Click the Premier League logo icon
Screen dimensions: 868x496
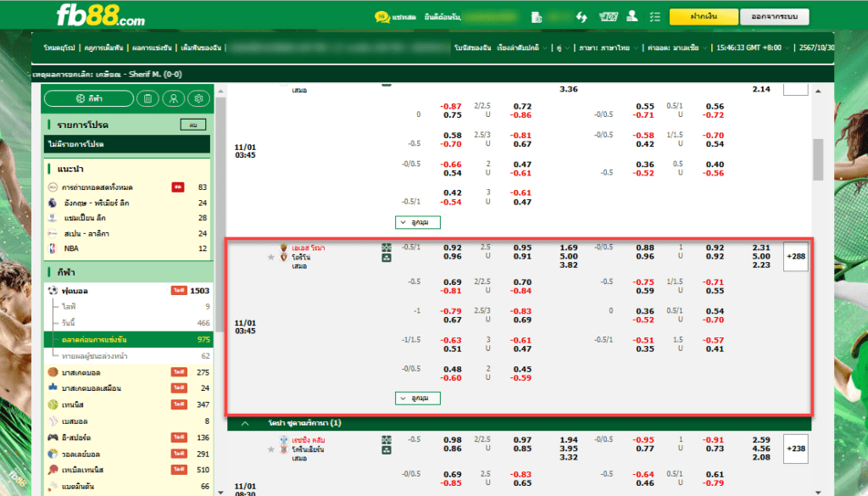(x=53, y=203)
